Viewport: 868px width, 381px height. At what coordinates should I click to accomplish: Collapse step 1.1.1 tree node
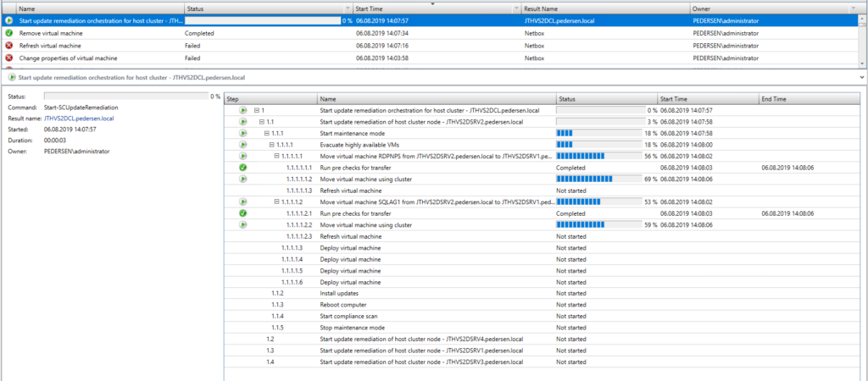coord(267,133)
